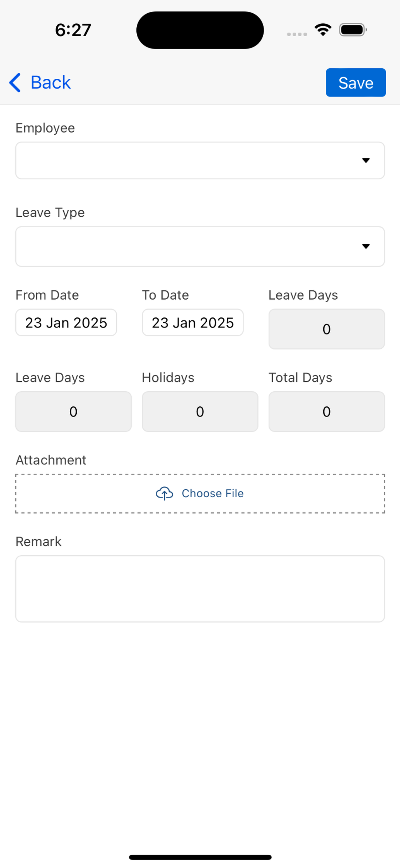Open the Employee dropdown field
Screen dimensions: 400x868
click(200, 160)
